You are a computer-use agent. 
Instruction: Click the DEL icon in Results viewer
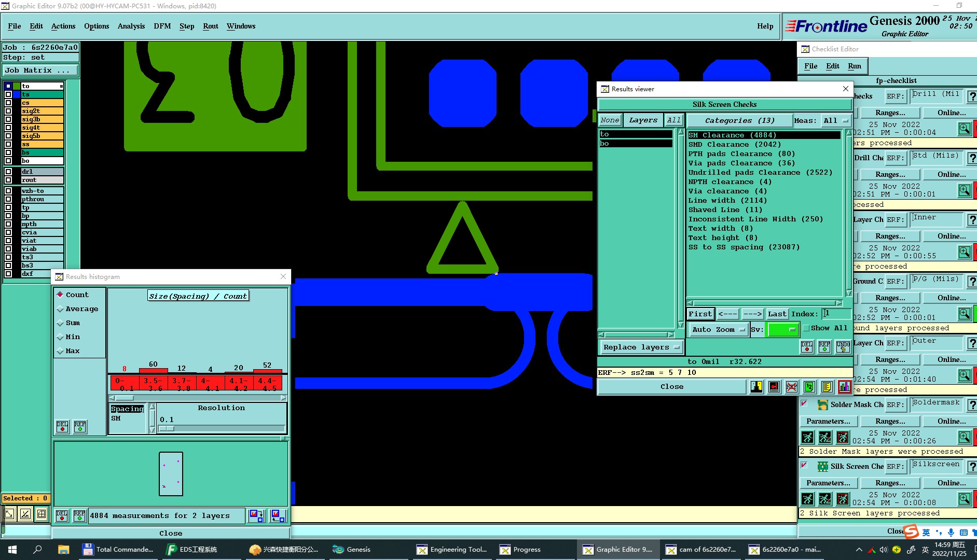point(807,347)
